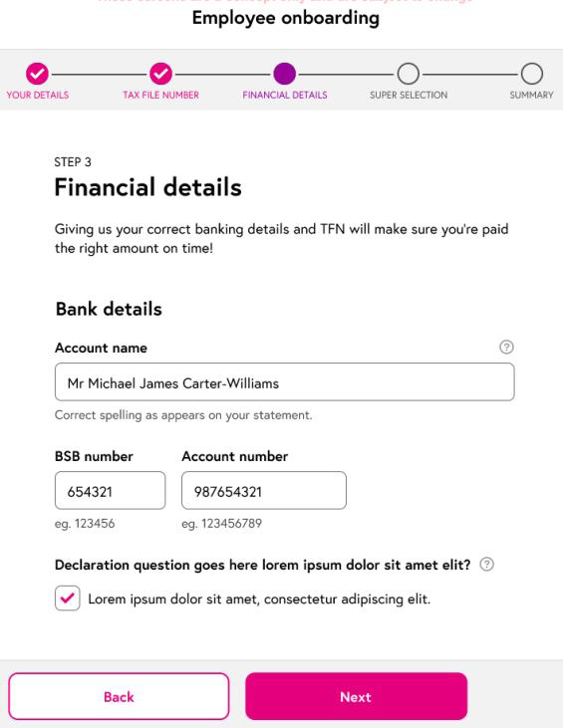Image resolution: width=563 pixels, height=728 pixels.
Task: Open the Account name help icon
Action: click(x=506, y=347)
